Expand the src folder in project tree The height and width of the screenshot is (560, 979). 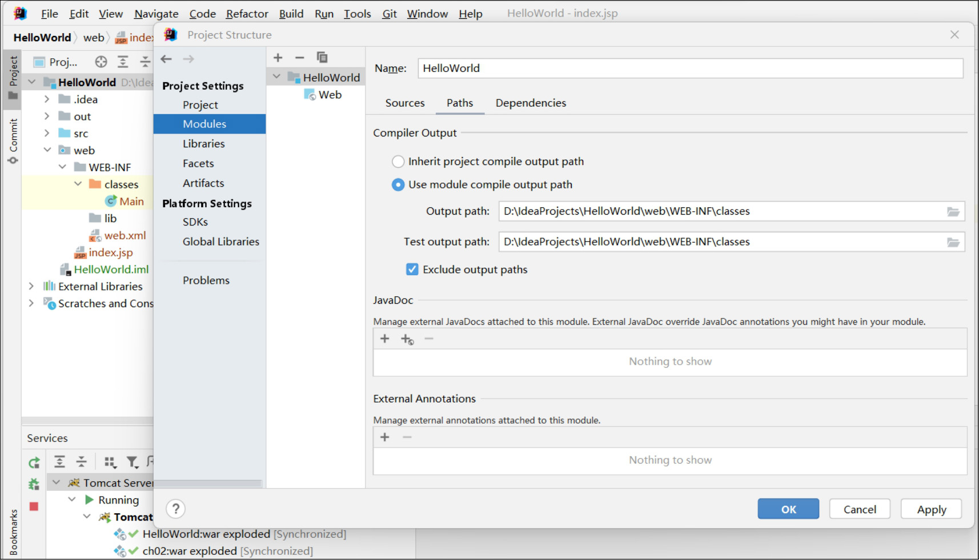pos(47,134)
